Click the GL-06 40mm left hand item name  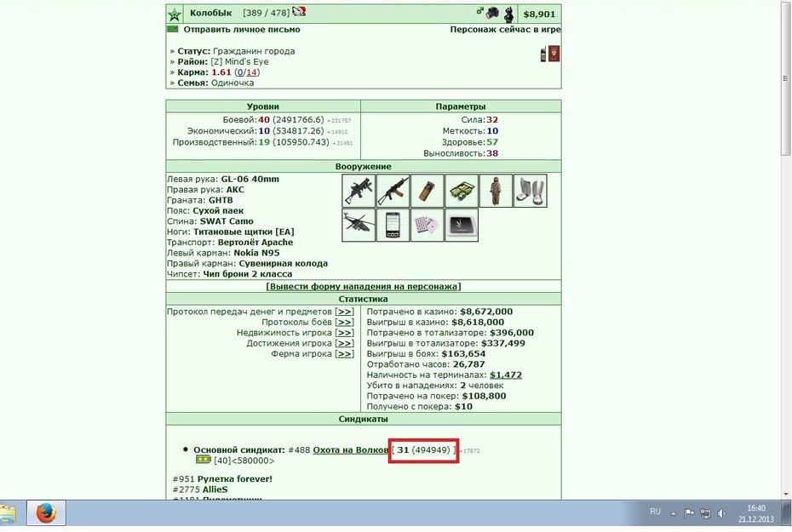[250, 180]
